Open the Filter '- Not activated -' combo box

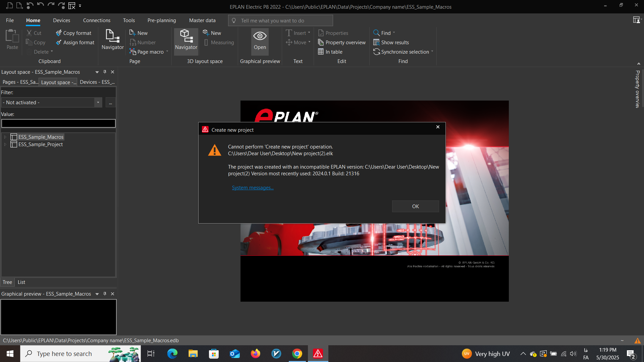click(52, 102)
